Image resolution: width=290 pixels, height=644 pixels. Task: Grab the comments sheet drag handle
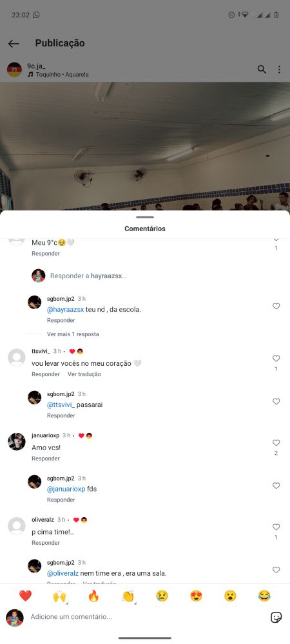(145, 217)
